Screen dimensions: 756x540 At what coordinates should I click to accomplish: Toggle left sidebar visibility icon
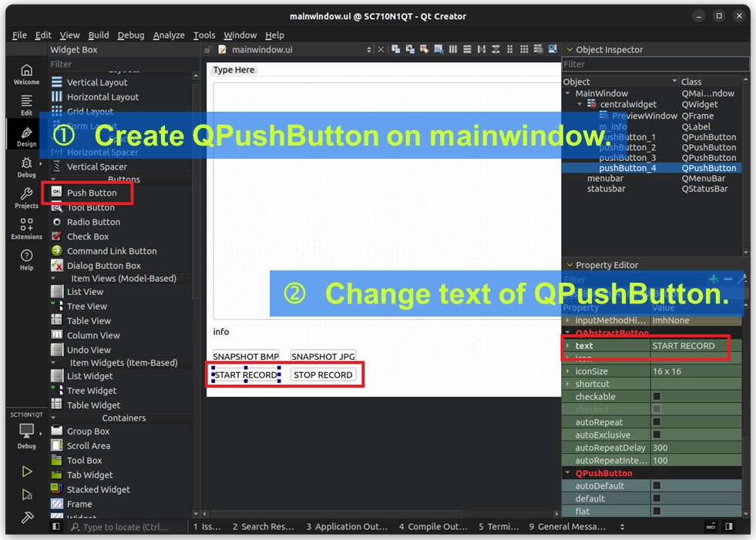pos(56,526)
